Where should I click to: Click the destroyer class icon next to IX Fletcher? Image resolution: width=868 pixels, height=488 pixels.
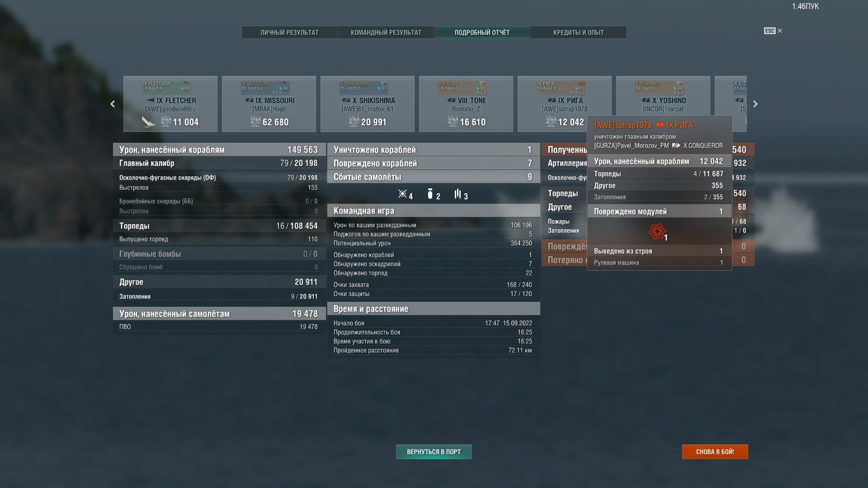[150, 100]
